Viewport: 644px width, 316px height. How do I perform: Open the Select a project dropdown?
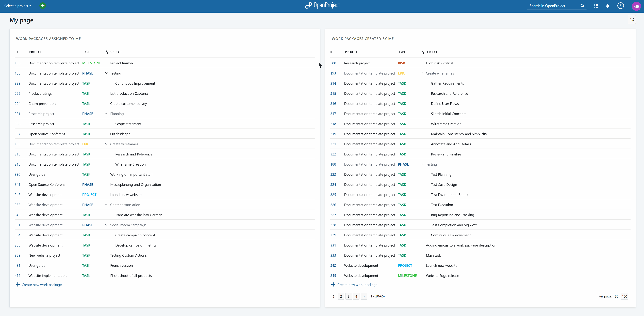coord(18,6)
